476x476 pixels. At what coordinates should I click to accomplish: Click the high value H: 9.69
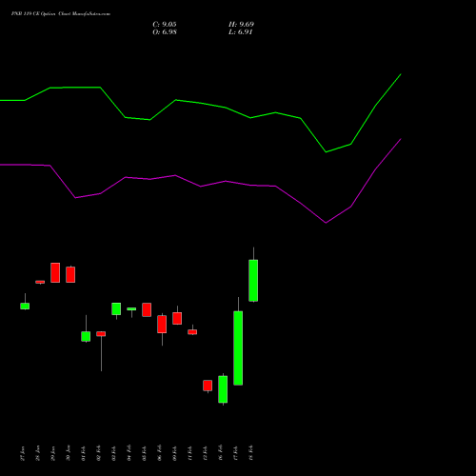[x=241, y=25]
